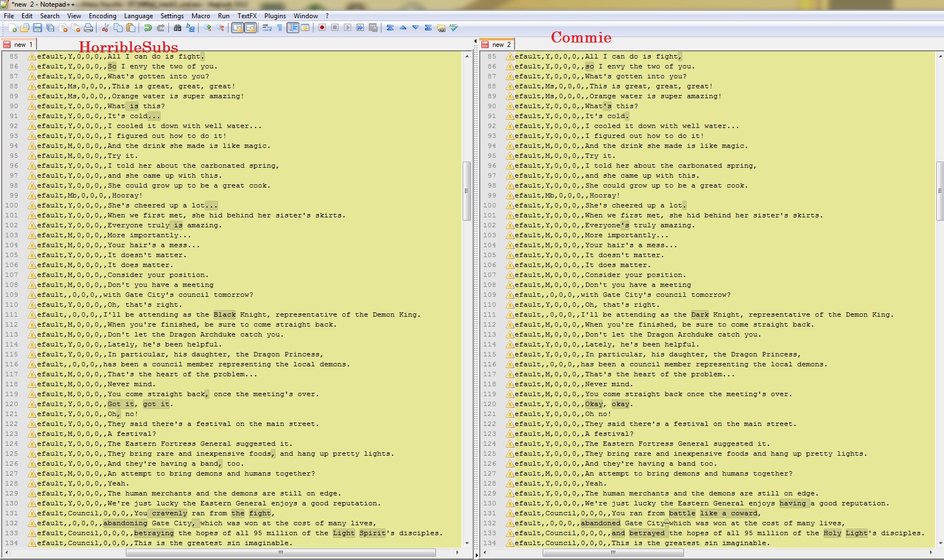Start macro recording with red dot
Screen dimensions: 944x560
coord(322,28)
